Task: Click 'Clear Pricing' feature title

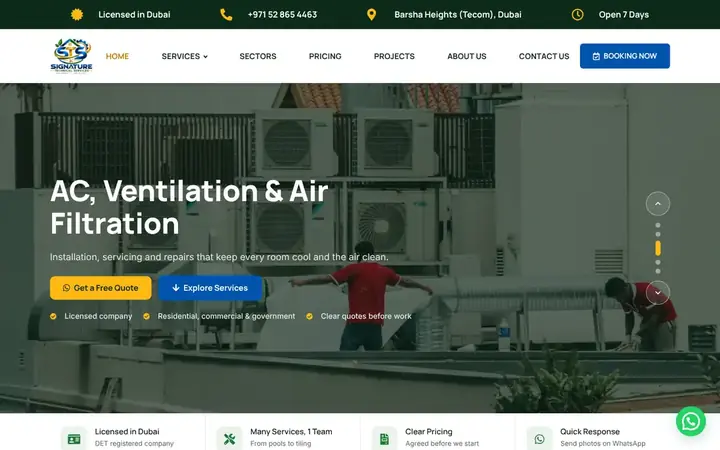Action: point(428,432)
